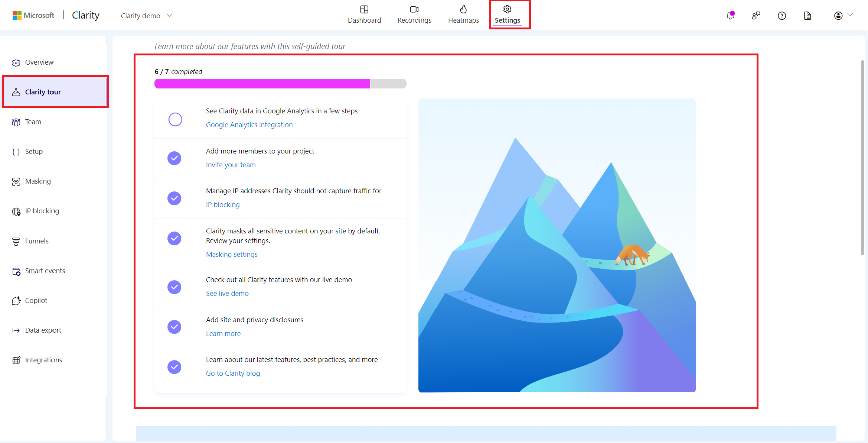Select the Funnels sidebar icon
The width and height of the screenshot is (868, 443).
tap(16, 241)
